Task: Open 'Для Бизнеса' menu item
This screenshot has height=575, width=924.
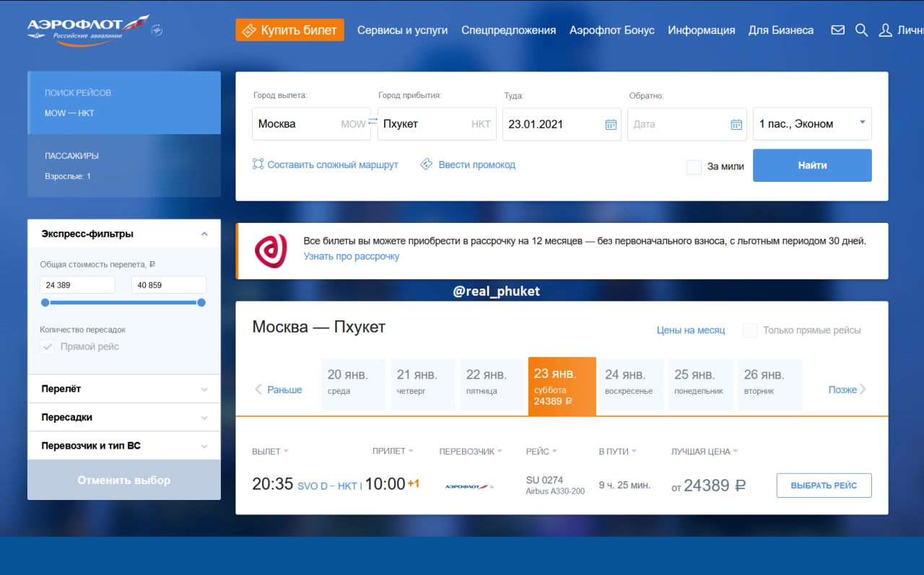Action: point(781,30)
